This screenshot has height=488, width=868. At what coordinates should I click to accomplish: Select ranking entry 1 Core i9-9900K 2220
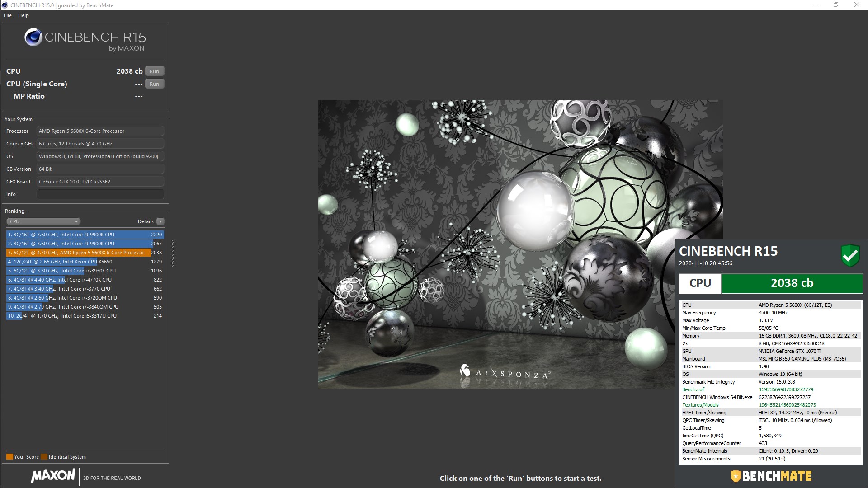[x=85, y=235]
